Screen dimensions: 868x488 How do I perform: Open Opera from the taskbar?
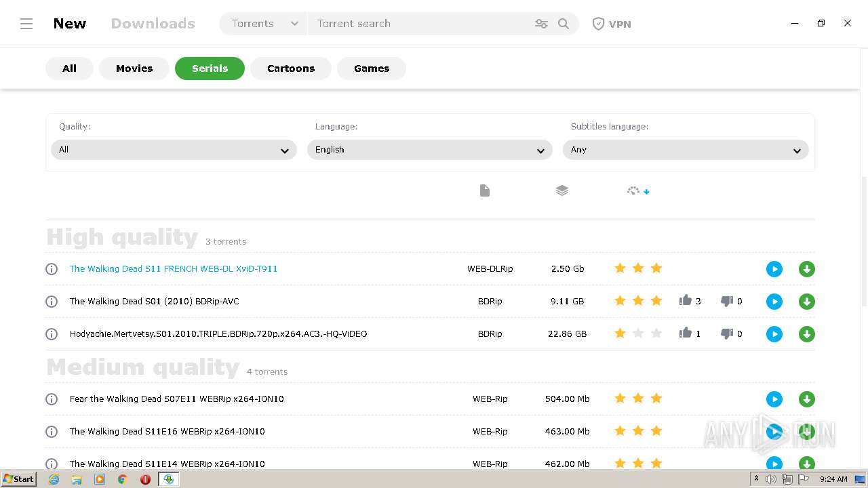[145, 479]
